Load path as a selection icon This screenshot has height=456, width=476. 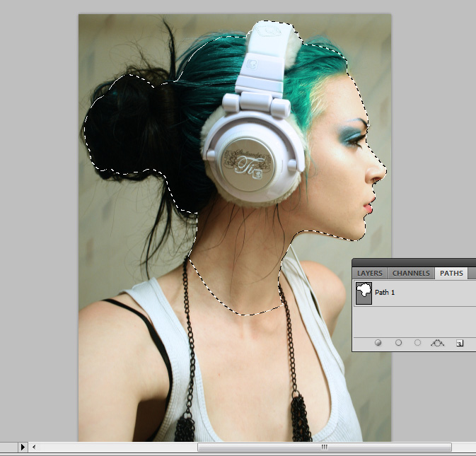[417, 343]
